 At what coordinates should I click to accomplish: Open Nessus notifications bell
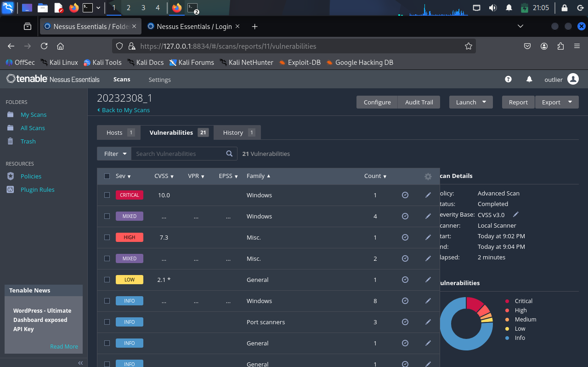pos(529,79)
